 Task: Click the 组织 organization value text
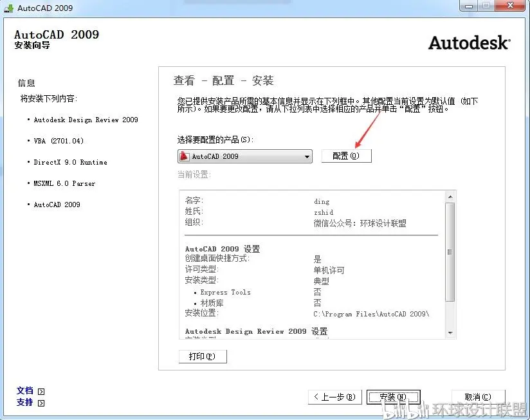pyautogui.click(x=360, y=223)
